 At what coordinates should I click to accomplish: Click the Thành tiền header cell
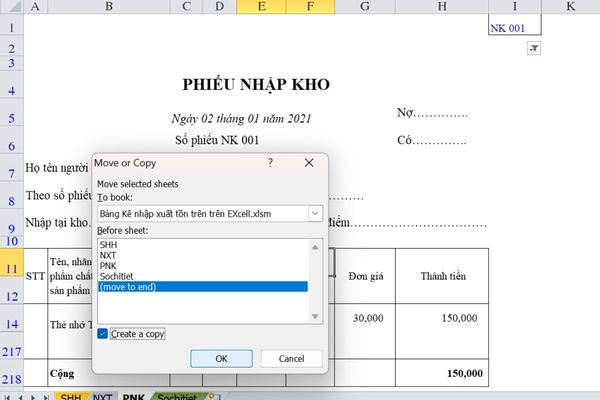pyautogui.click(x=442, y=276)
